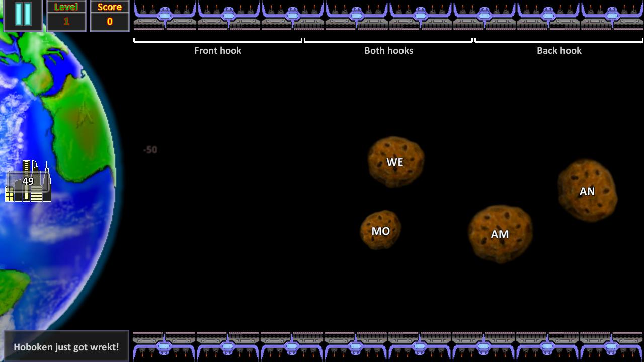644x362 pixels.
Task: Select the rightmost ship in top row
Action: [612, 16]
